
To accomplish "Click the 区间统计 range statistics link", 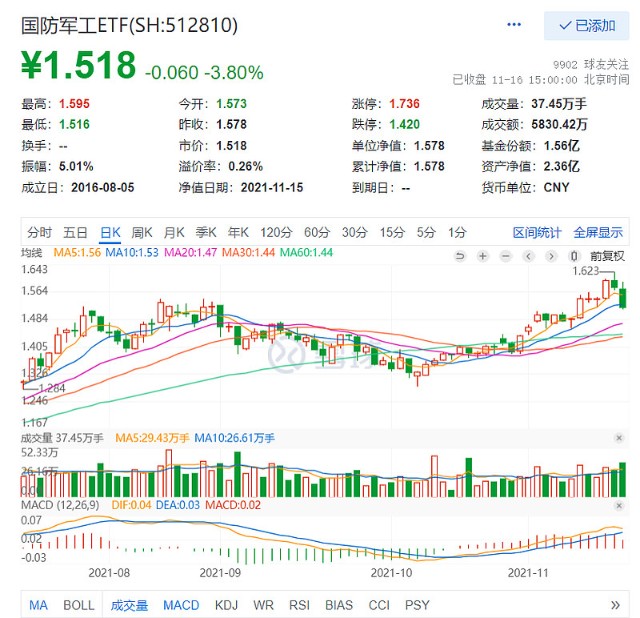I will pos(537,232).
